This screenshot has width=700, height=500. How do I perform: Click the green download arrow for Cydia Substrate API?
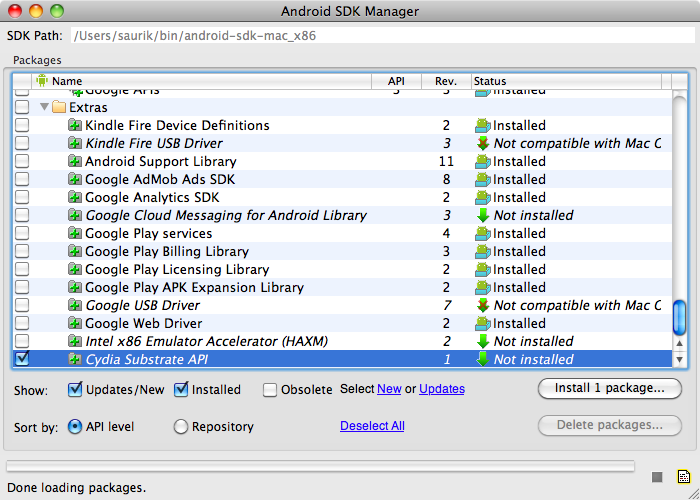483,359
